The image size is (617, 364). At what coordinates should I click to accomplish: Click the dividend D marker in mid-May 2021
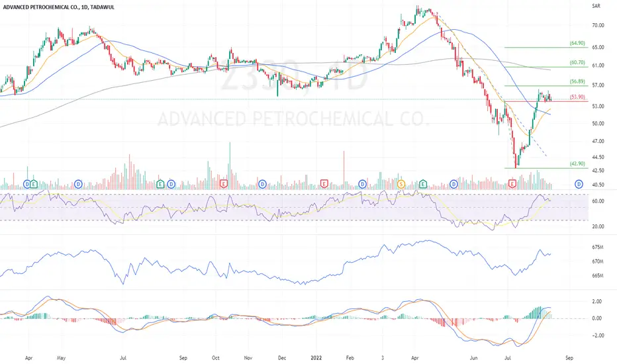[x=78, y=184]
